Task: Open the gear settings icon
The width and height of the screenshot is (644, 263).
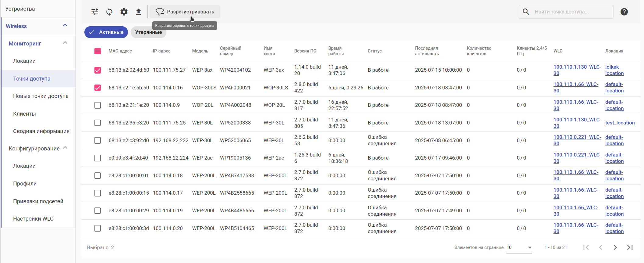Action: tap(124, 12)
